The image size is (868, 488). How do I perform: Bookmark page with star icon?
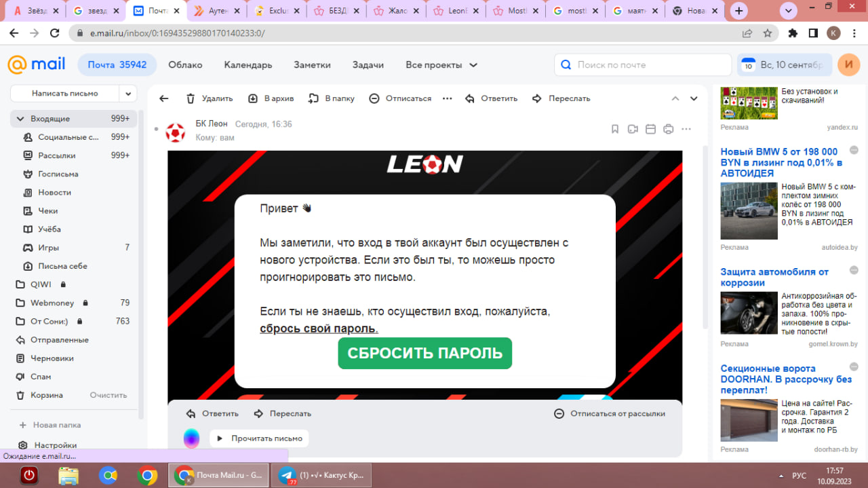click(x=768, y=33)
